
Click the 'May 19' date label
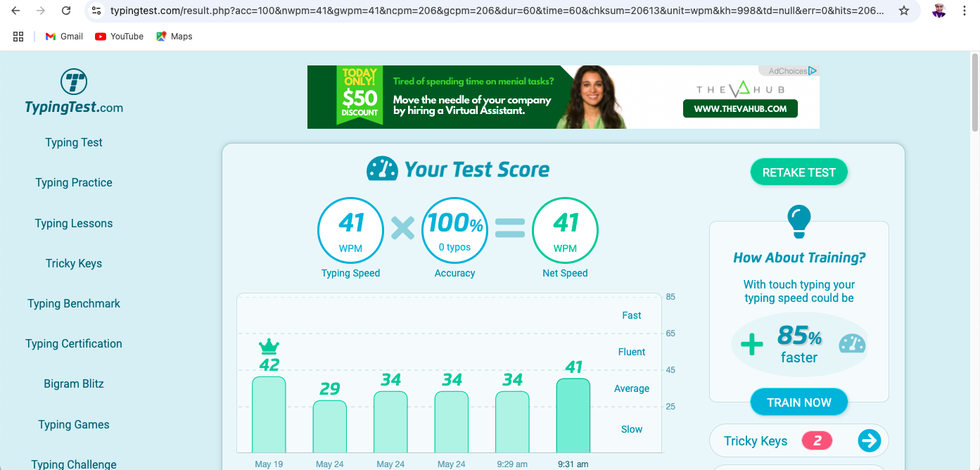(x=269, y=464)
